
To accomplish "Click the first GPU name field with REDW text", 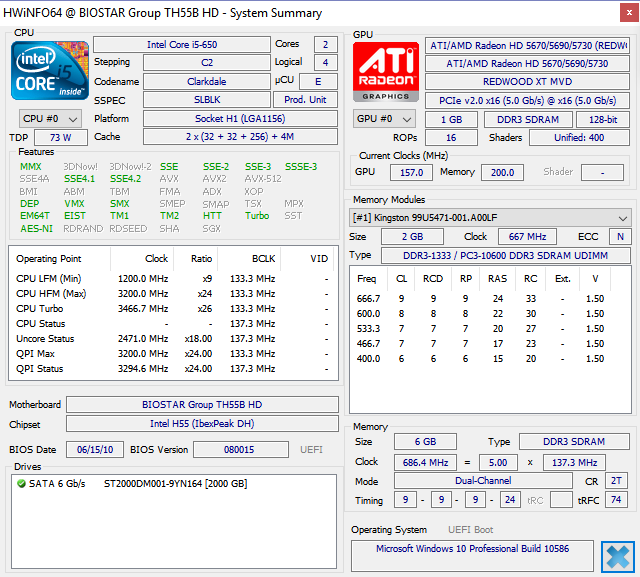I will coord(527,46).
